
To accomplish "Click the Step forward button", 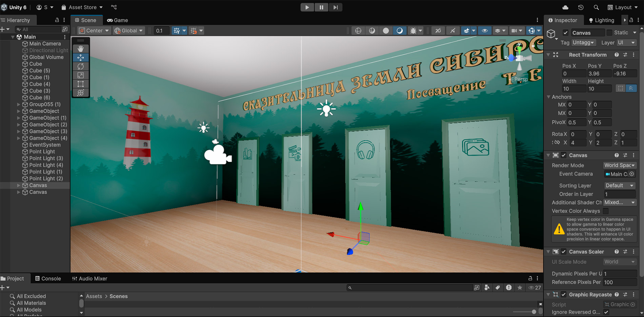I will point(335,7).
